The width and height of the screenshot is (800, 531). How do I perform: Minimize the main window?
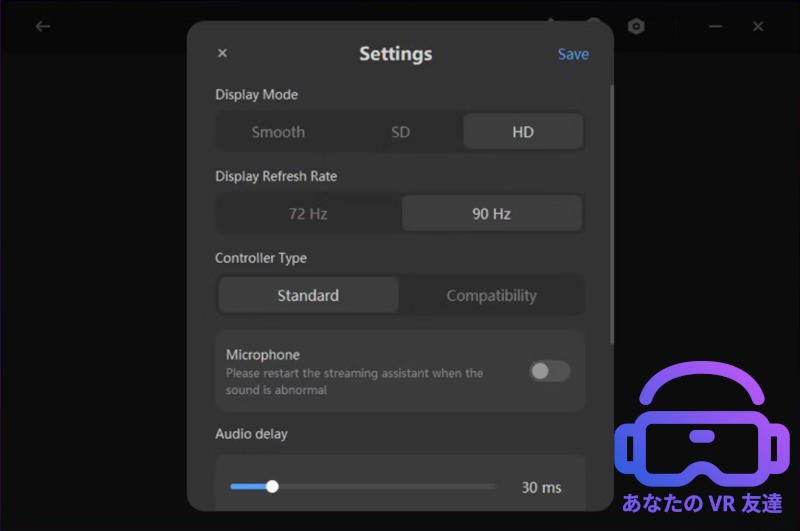(x=715, y=26)
